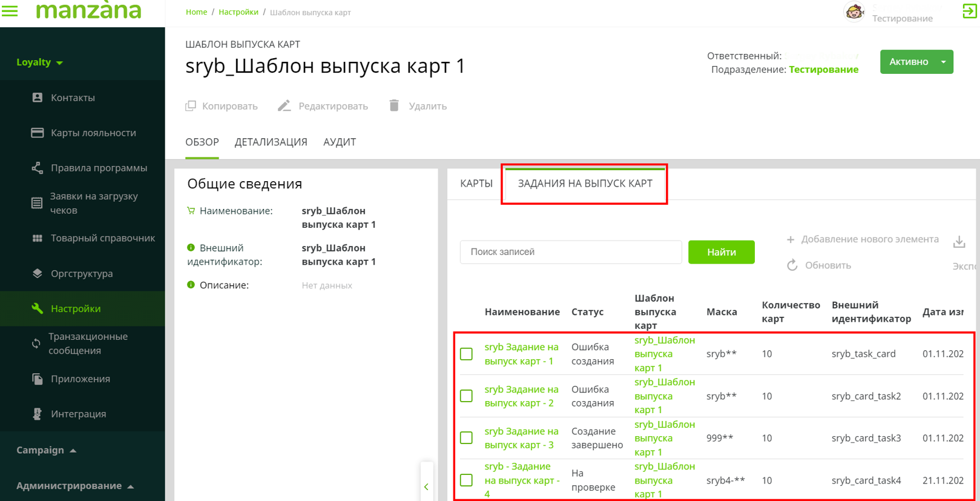Click the user avatar icon

click(854, 12)
